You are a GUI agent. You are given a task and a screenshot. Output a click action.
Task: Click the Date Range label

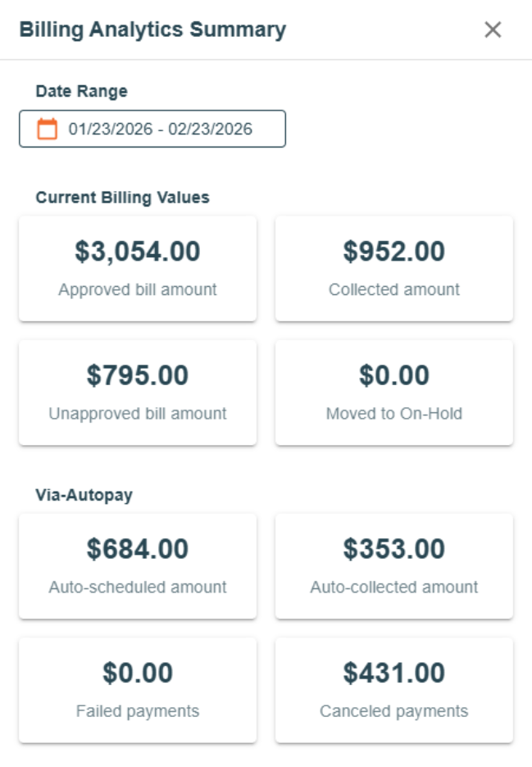[81, 91]
